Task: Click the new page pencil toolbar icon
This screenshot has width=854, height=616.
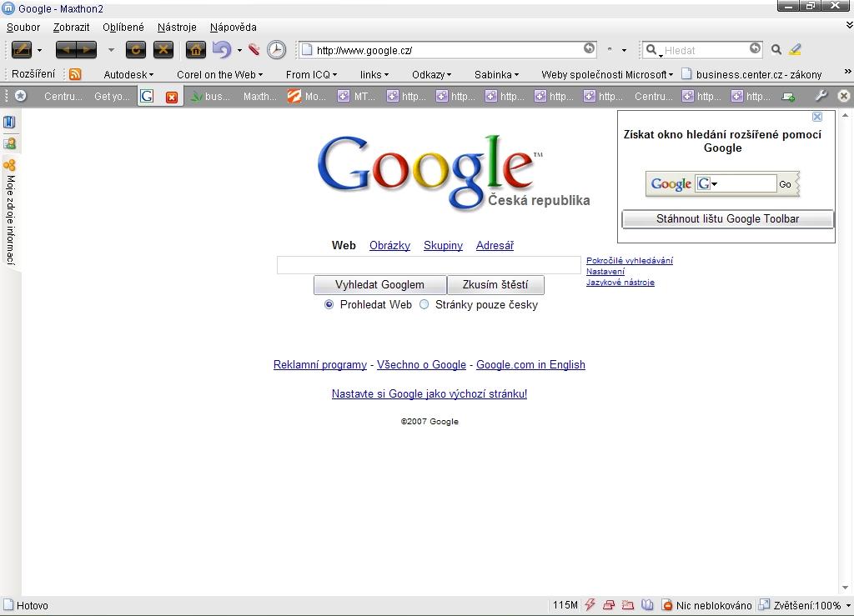Action: click(22, 50)
